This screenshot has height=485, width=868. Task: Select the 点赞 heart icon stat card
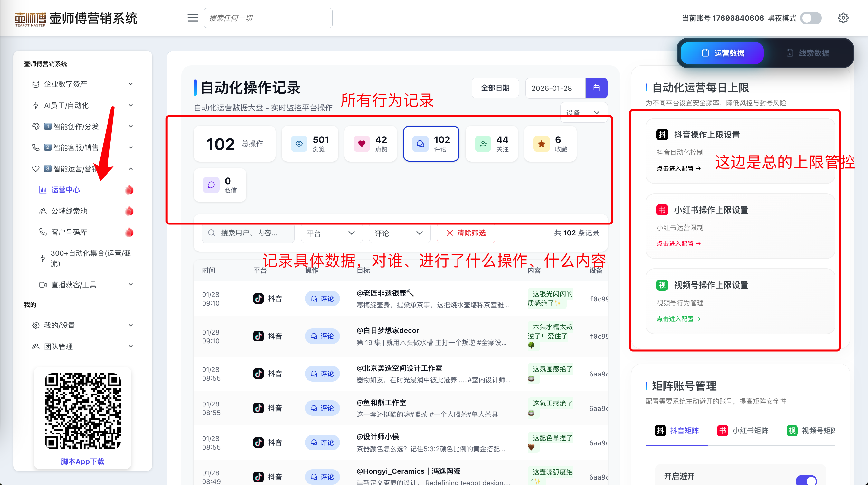(370, 144)
